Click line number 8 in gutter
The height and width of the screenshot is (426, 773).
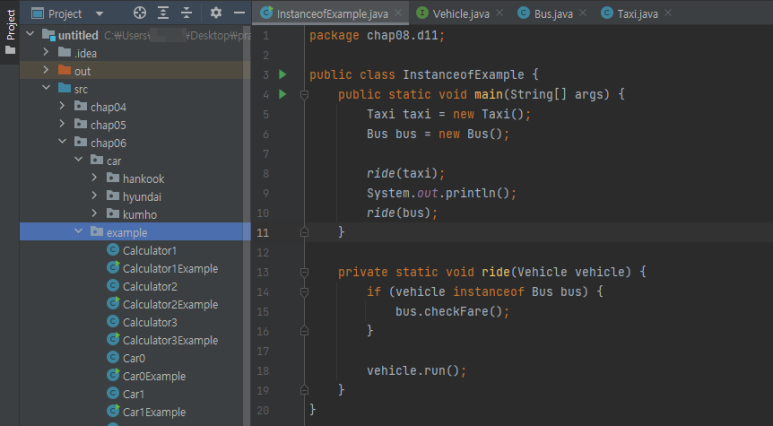click(x=266, y=174)
